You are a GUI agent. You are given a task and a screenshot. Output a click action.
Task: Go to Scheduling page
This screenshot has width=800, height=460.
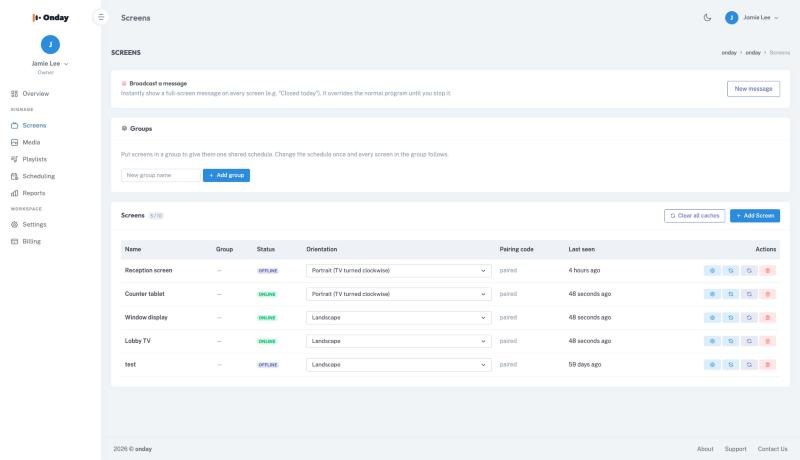[x=38, y=176]
